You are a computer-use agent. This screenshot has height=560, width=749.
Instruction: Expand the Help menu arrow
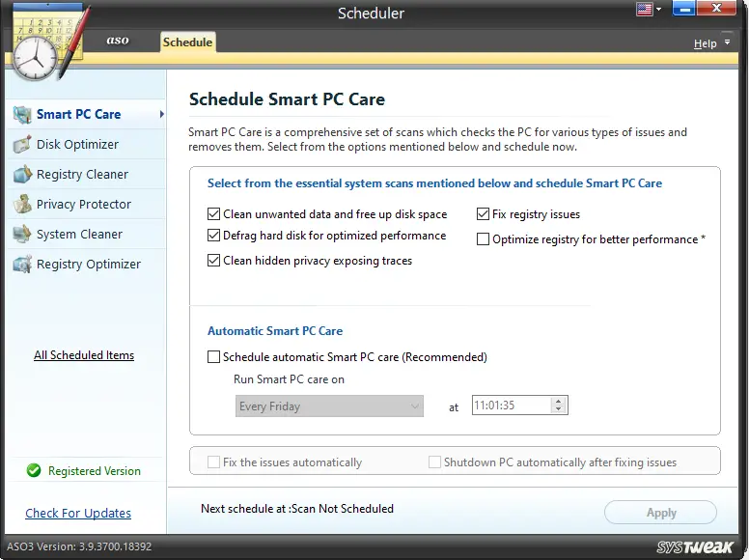(727, 42)
